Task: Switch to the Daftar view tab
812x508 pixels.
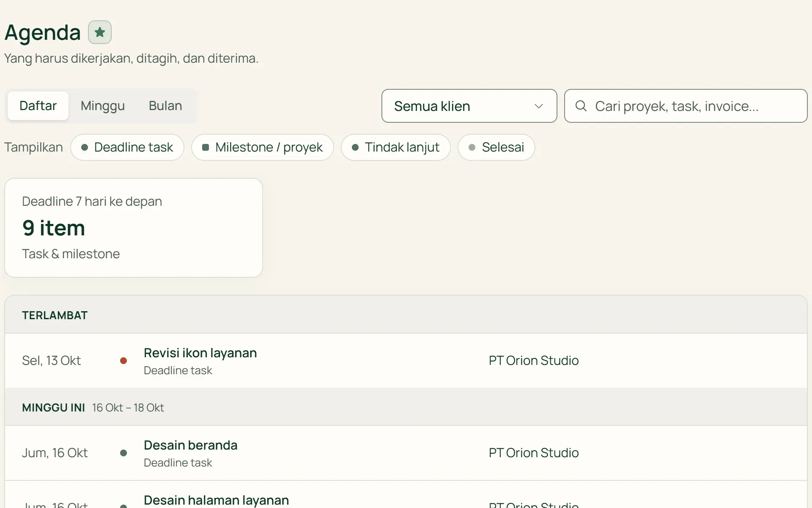Action: pos(38,106)
